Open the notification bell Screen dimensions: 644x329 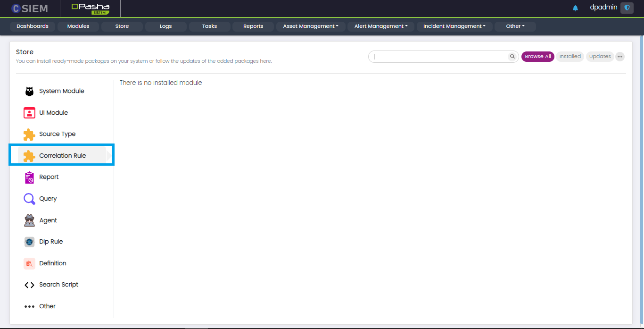point(575,8)
